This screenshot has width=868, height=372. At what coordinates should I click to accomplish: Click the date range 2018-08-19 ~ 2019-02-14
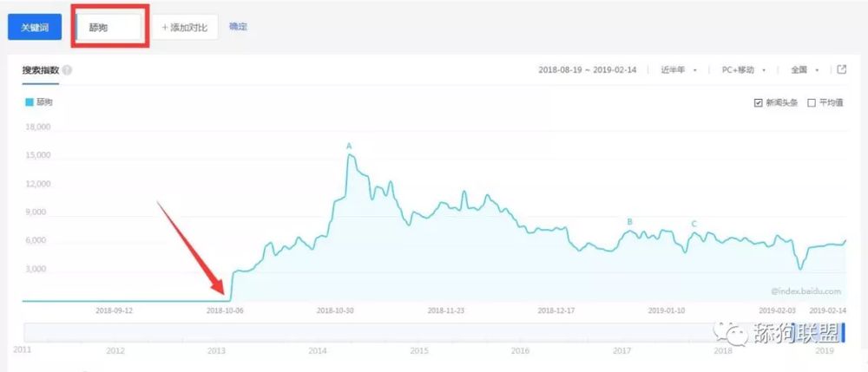(587, 69)
